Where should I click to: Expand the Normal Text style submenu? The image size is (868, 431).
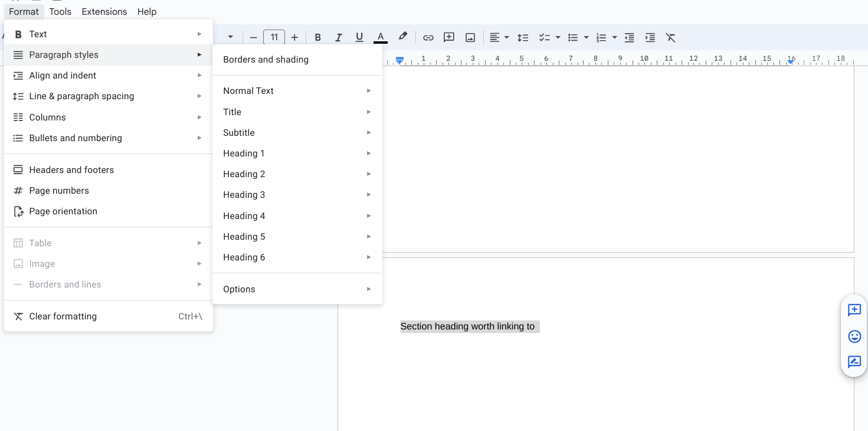point(297,91)
